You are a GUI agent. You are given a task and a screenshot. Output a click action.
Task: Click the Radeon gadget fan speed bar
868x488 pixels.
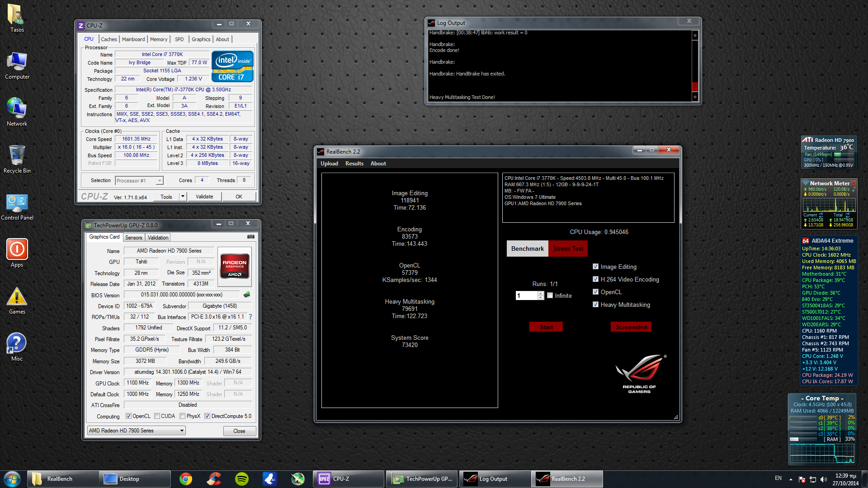tap(844, 155)
